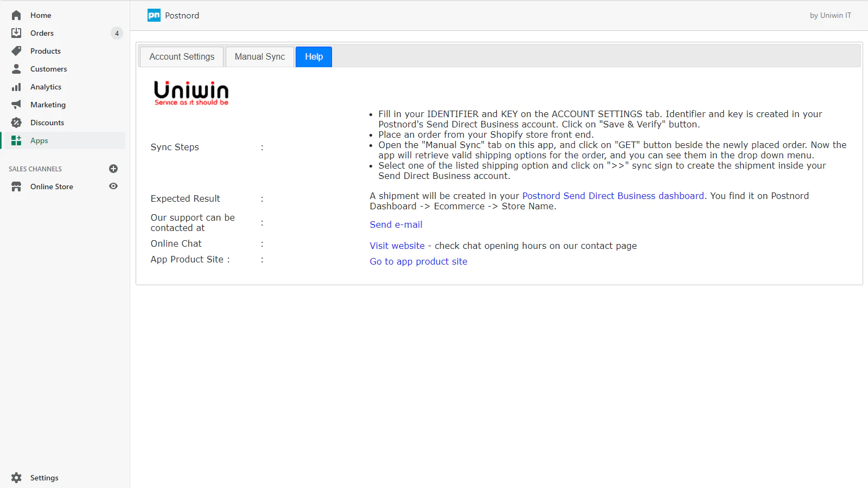
Task: Open the Analytics section
Action: point(46,87)
